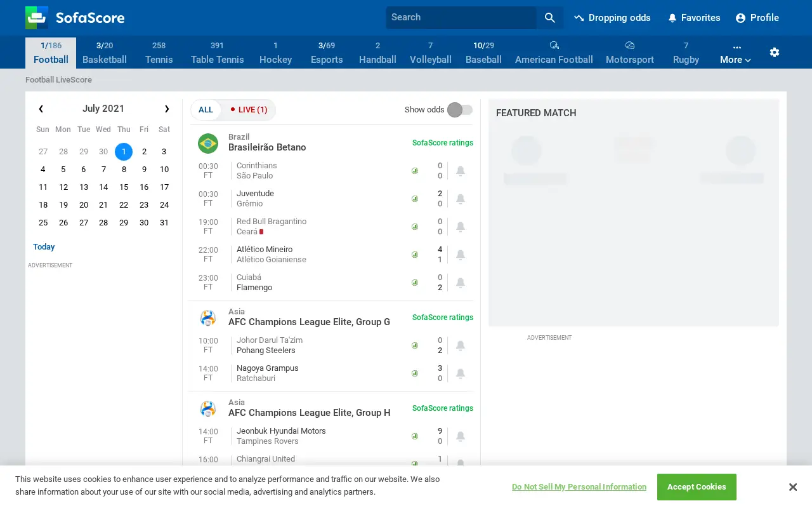The height and width of the screenshot is (508, 812).
Task: Open the Profile menu
Action: click(757, 18)
